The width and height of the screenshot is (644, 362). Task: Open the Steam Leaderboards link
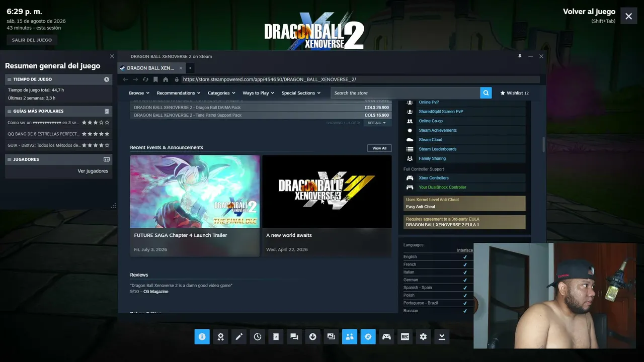pyautogui.click(x=438, y=149)
